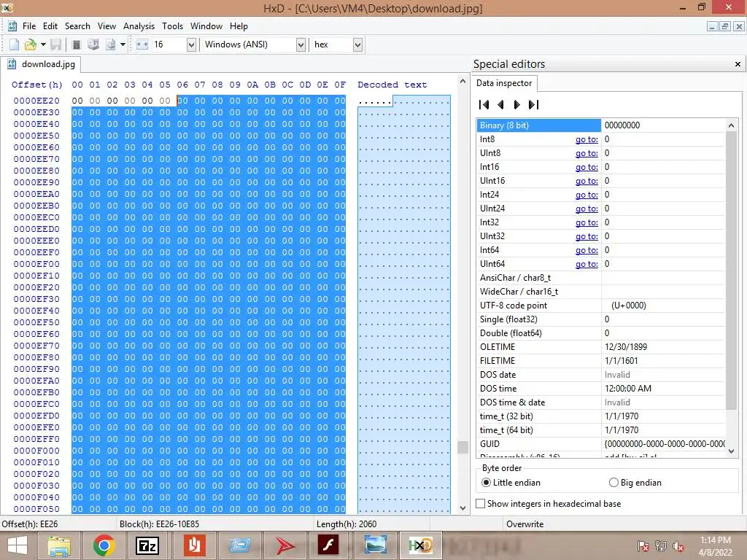The height and width of the screenshot is (560, 747).
Task: Open the hex offset base dropdown
Action: [x=357, y=44]
